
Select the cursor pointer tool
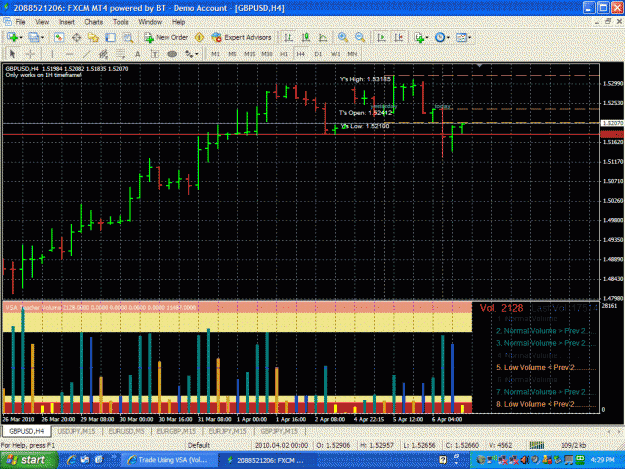12,54
